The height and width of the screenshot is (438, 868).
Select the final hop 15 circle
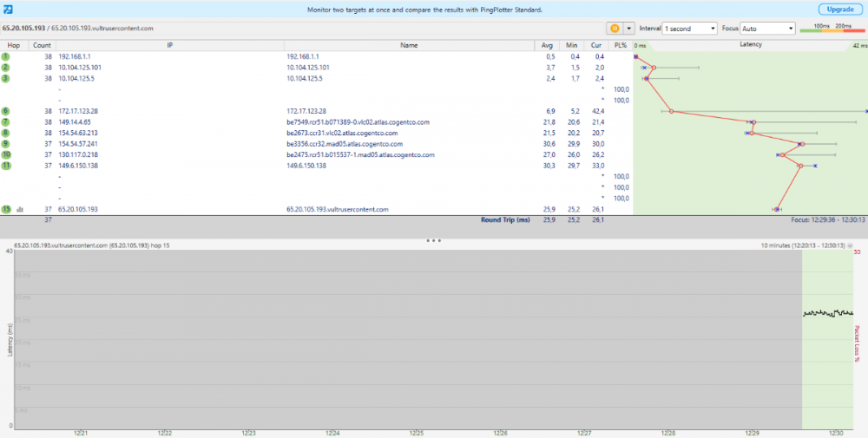[x=6, y=209]
